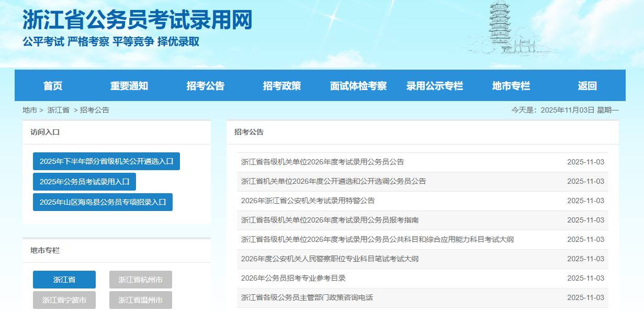Choose the 浙江省杭州市 region button

(141, 280)
